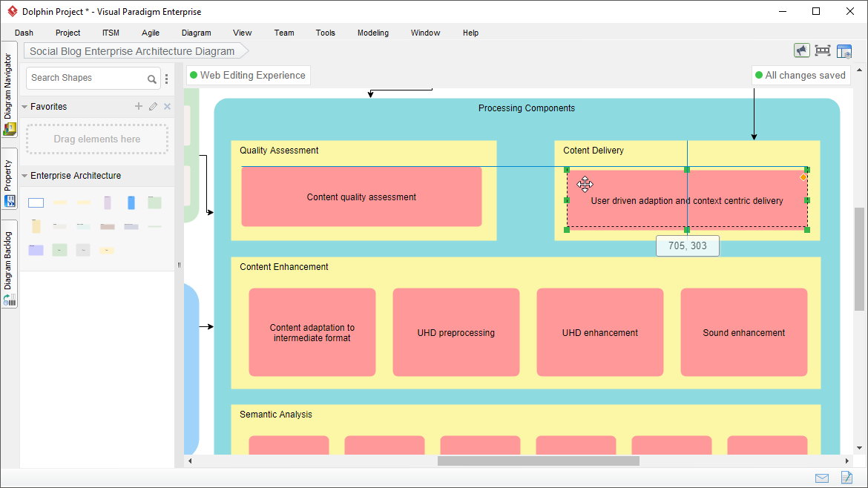Click the Drag elements here drop area

coord(97,139)
